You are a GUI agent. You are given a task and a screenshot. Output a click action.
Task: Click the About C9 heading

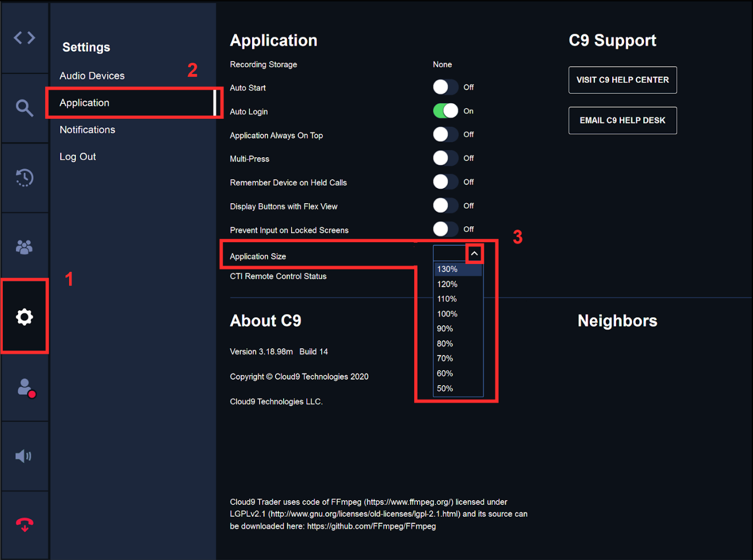pos(265,320)
